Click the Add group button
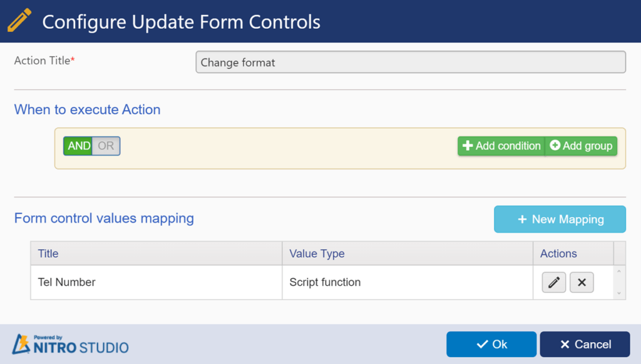The width and height of the screenshot is (641, 364). pos(581,146)
